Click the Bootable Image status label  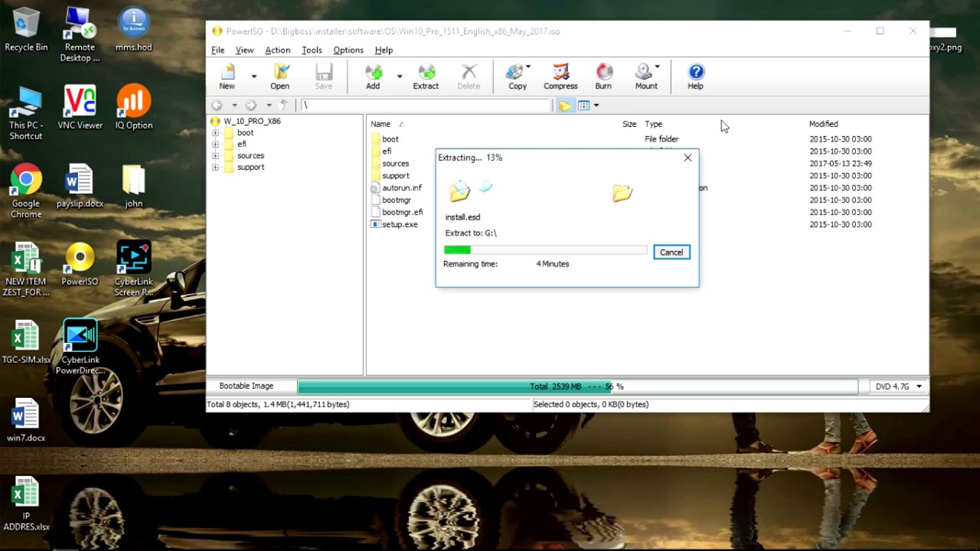(x=247, y=386)
